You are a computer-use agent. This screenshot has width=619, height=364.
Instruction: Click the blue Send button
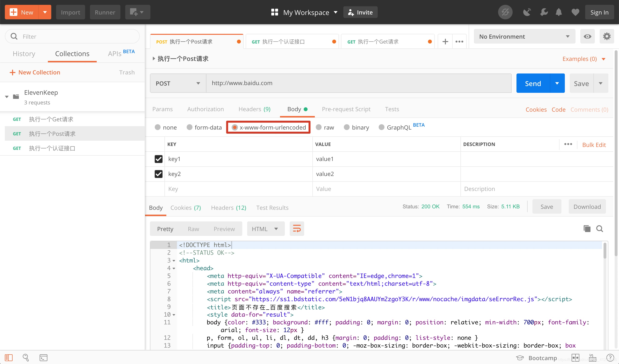pos(533,83)
